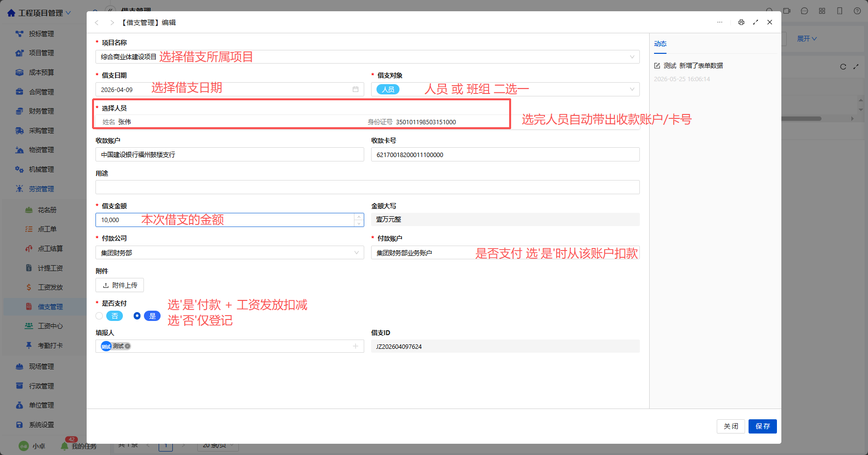Image resolution: width=868 pixels, height=455 pixels.
Task: Increase 借支金额 with up stepper
Action: tap(359, 217)
